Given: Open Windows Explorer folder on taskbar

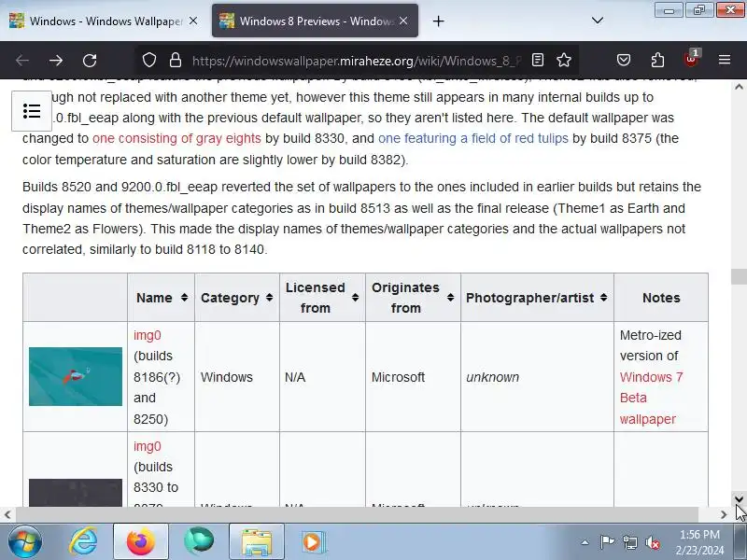Looking at the screenshot, I should 257,541.
